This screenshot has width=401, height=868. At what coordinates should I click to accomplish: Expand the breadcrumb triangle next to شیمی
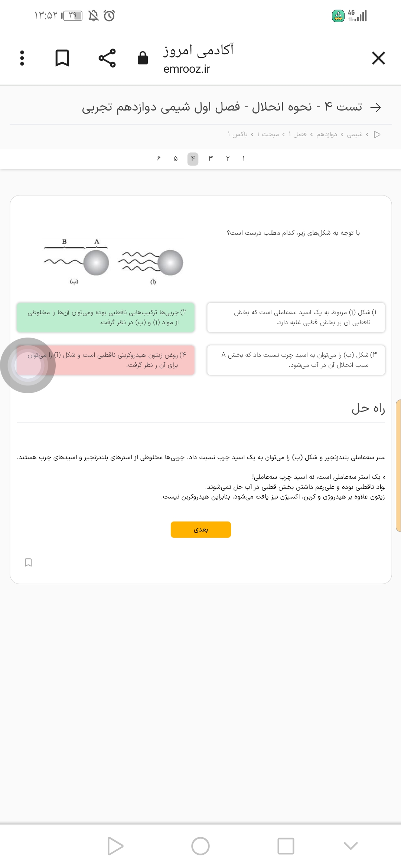377,134
